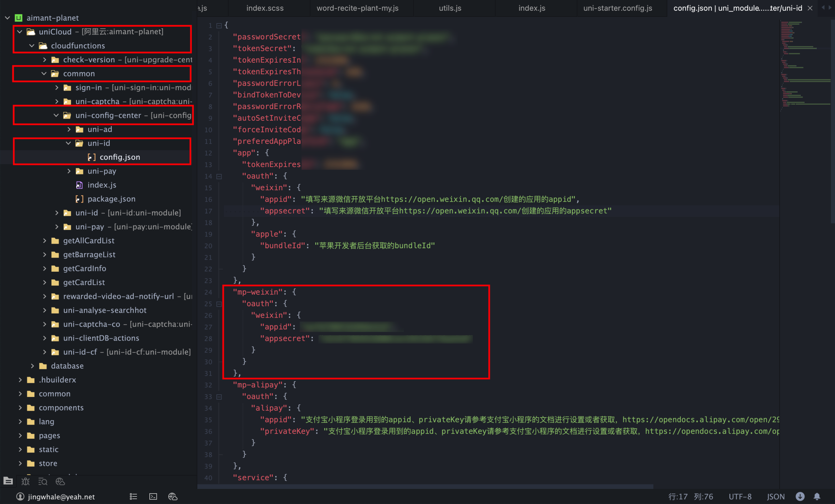Open the terminal icon in status bar
Screen dimensions: 835x504
[153, 496]
